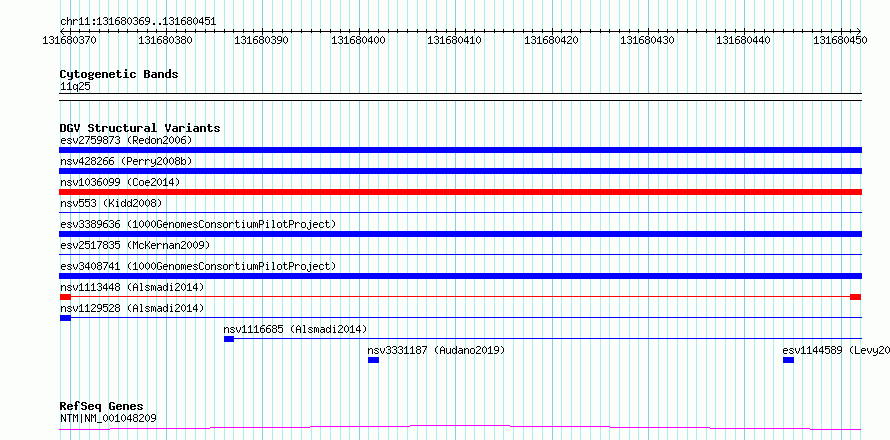Screen dimensions: 890x440
Task: Click the nsv1129528 (Alsmadi2014) label
Action: pyautogui.click(x=132, y=308)
